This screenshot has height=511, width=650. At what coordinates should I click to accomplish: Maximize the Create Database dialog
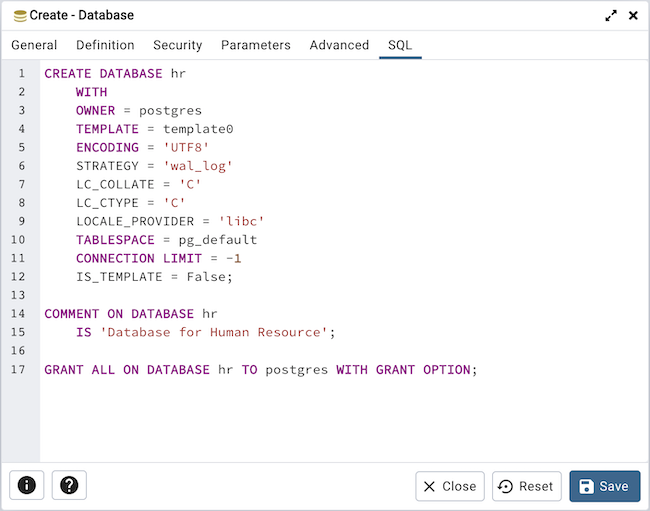[611, 15]
